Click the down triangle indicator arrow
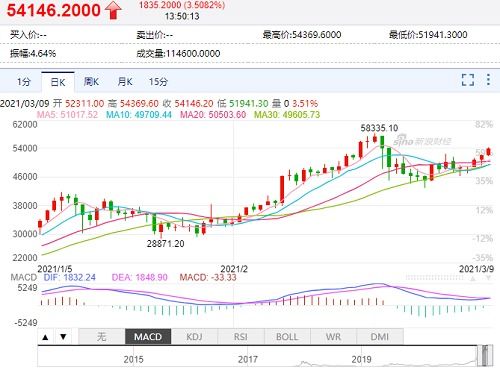Image resolution: width=500 pixels, height=370 pixels. point(63,337)
